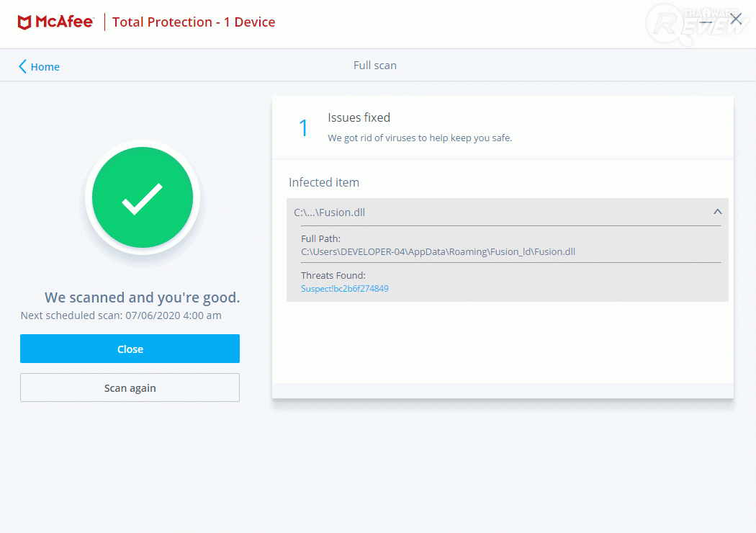Click the Total Protection - 1 Device title
Viewport: 756px width, 533px height.
click(x=194, y=22)
